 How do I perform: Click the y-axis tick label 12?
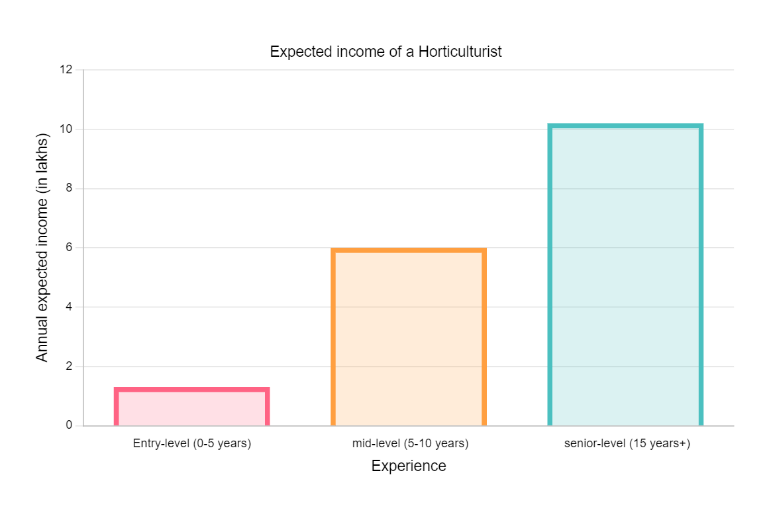(66, 70)
